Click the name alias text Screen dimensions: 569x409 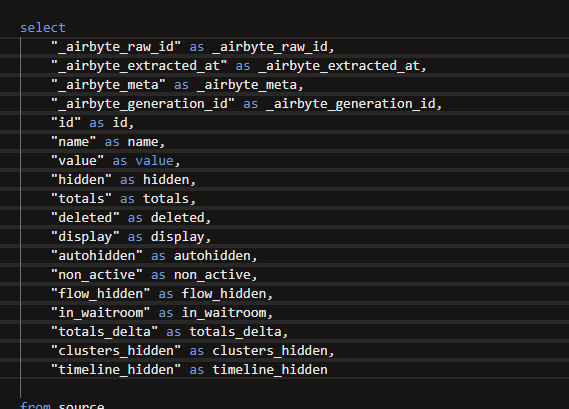[143, 142]
